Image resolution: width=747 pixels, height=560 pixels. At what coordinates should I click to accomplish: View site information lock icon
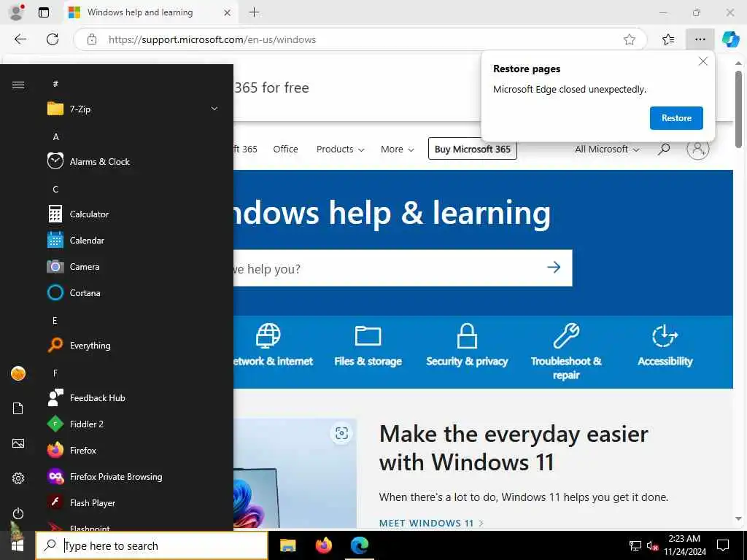[92, 39]
